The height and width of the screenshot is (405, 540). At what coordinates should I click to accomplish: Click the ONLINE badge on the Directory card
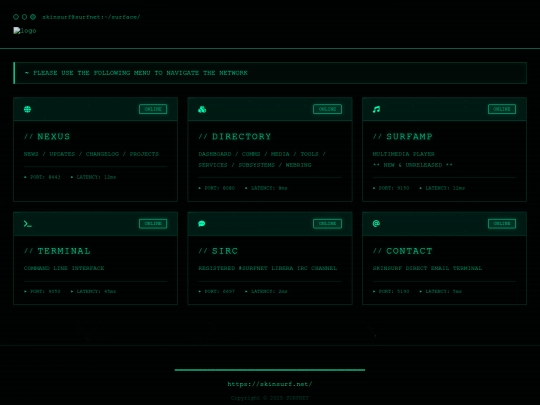tap(327, 109)
